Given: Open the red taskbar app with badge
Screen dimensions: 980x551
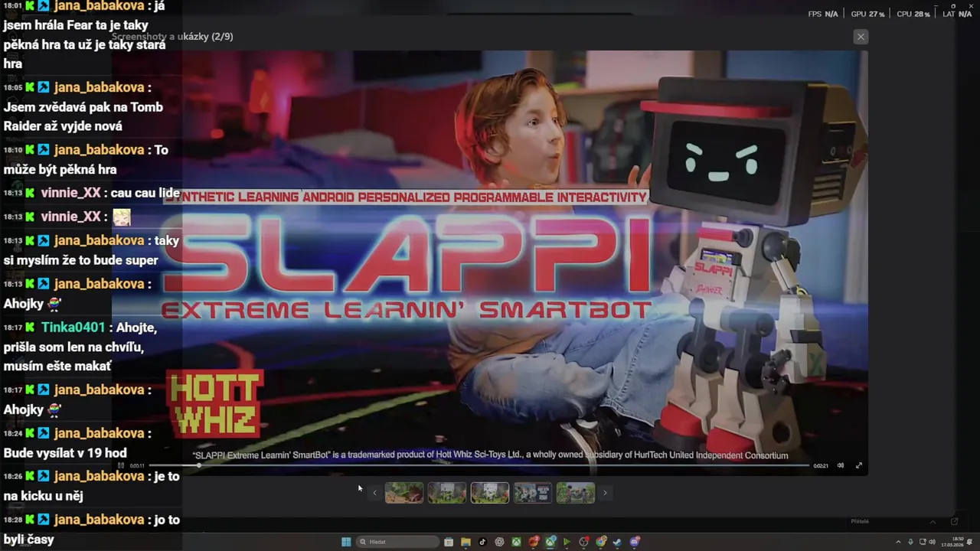Looking at the screenshot, I should click(x=534, y=542).
